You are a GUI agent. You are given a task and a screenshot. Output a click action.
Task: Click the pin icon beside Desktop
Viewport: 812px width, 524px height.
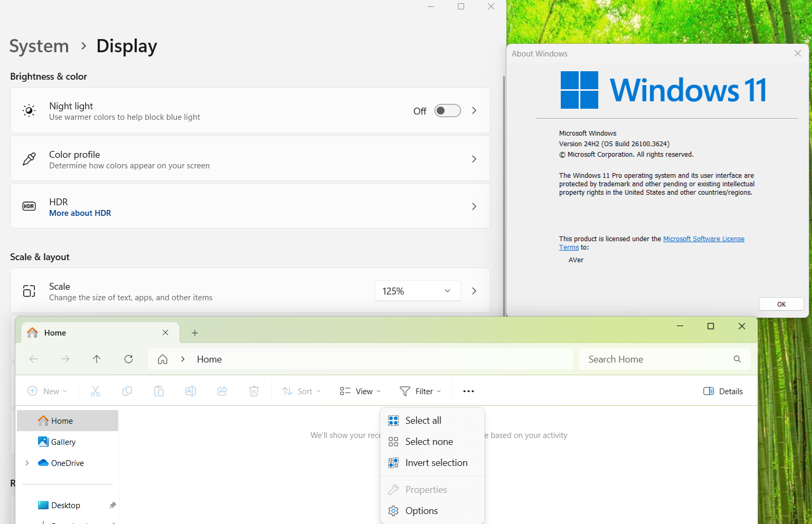[112, 505]
